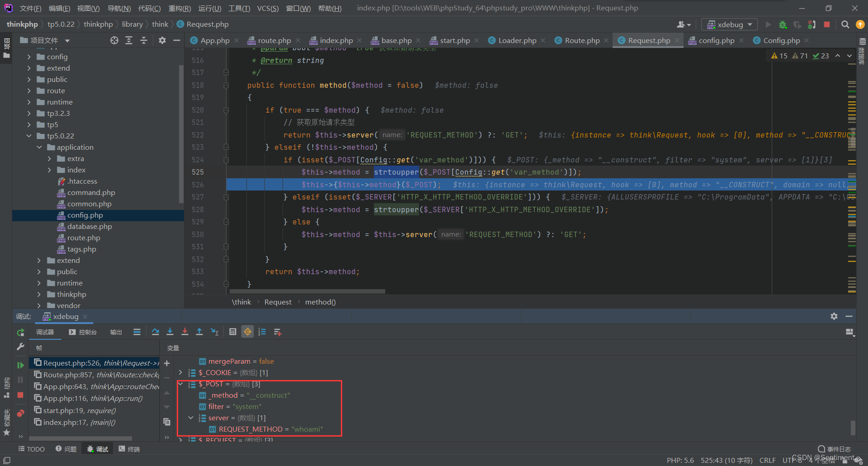The height and width of the screenshot is (466, 868).
Task: Click the library breadcrumb in navigation bar
Action: pos(132,24)
